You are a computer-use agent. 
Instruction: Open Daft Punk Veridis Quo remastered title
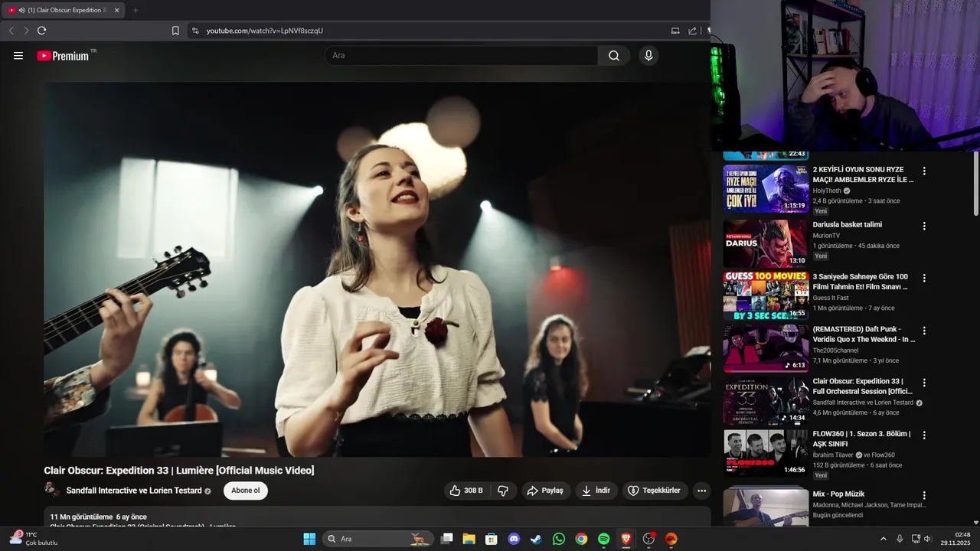(x=864, y=334)
